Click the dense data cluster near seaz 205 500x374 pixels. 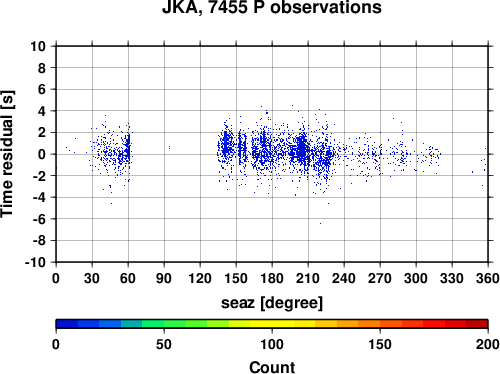[x=302, y=148]
